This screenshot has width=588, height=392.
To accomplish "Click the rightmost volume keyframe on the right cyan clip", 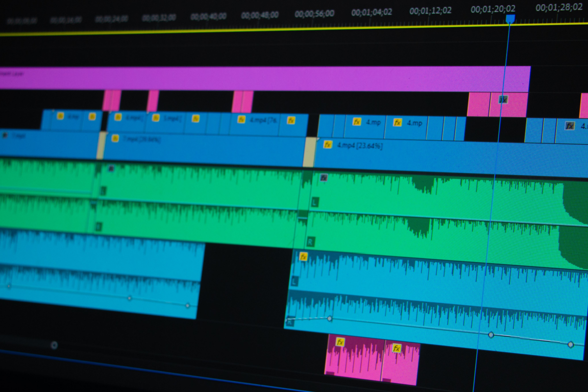I will pyautogui.click(x=570, y=344).
